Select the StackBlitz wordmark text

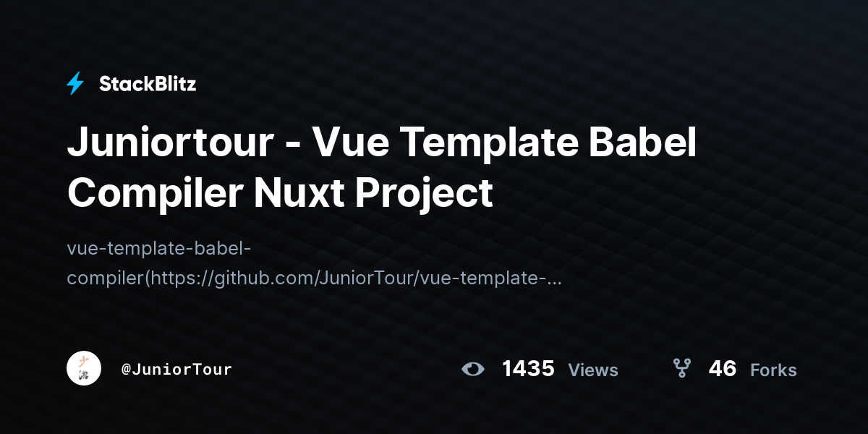tap(148, 84)
